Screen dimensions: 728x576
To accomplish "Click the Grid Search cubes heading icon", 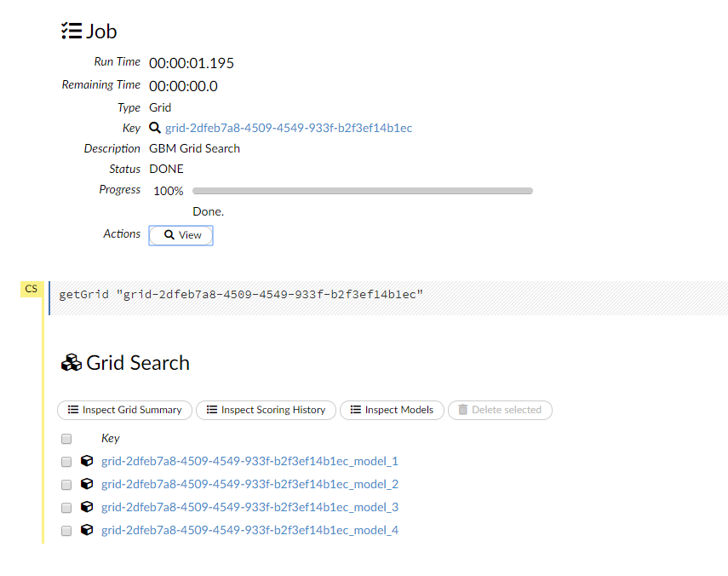I will pos(72,363).
